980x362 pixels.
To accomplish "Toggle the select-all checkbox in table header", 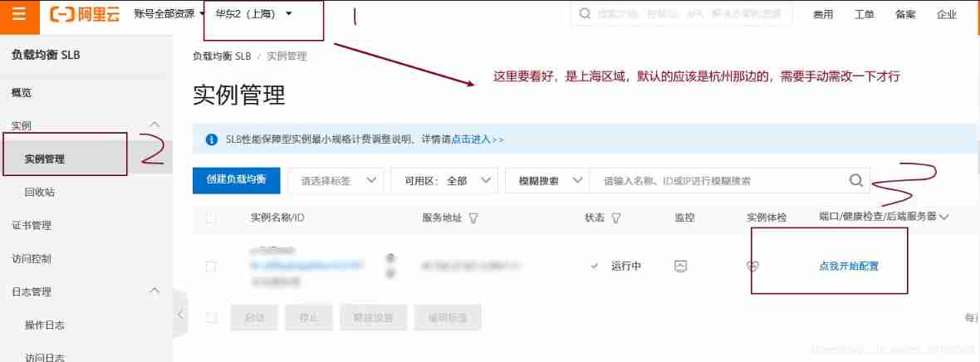I will [x=211, y=218].
